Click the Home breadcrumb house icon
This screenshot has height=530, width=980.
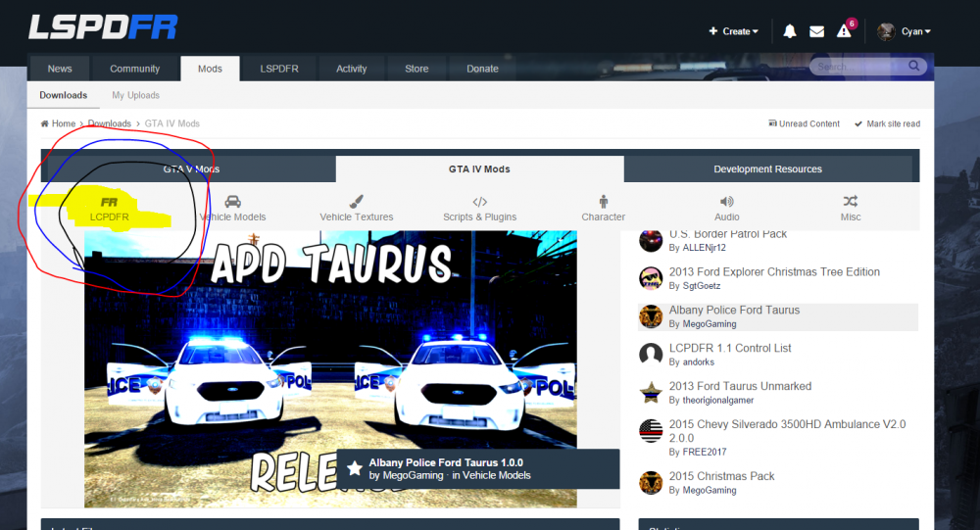pyautogui.click(x=44, y=123)
